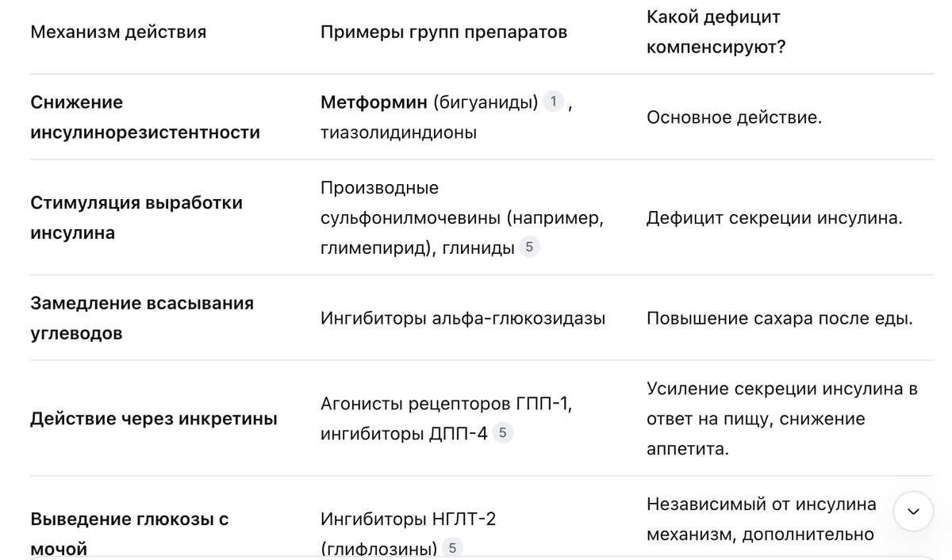Screen dimensions: 952x560
Task: Click the Дефицит секреции инсулина text
Action: (x=774, y=218)
